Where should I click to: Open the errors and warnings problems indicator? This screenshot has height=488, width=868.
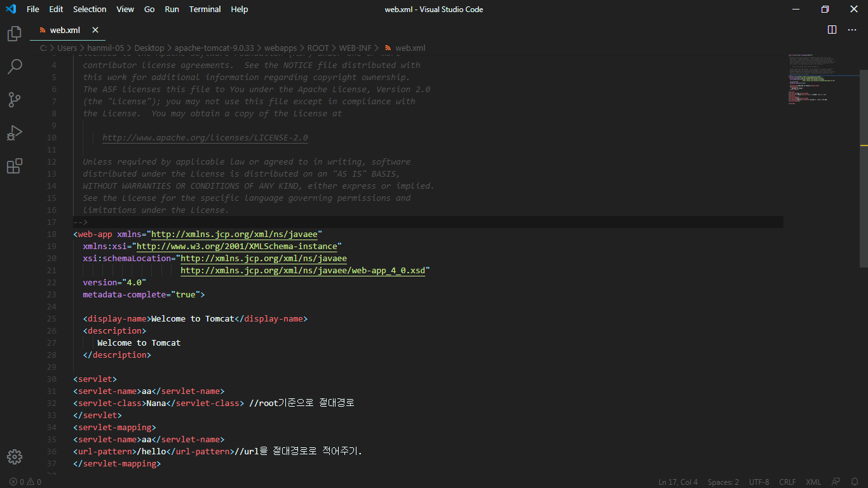25,482
